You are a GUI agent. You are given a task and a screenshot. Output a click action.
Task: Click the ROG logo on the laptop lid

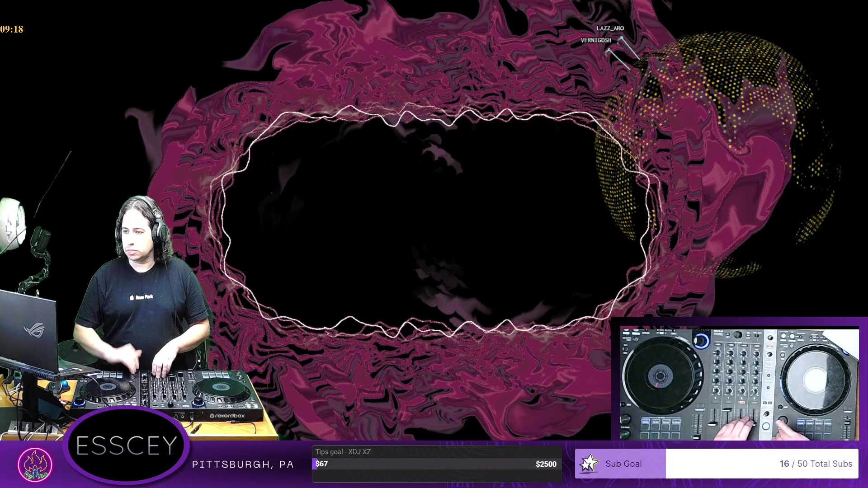(34, 330)
